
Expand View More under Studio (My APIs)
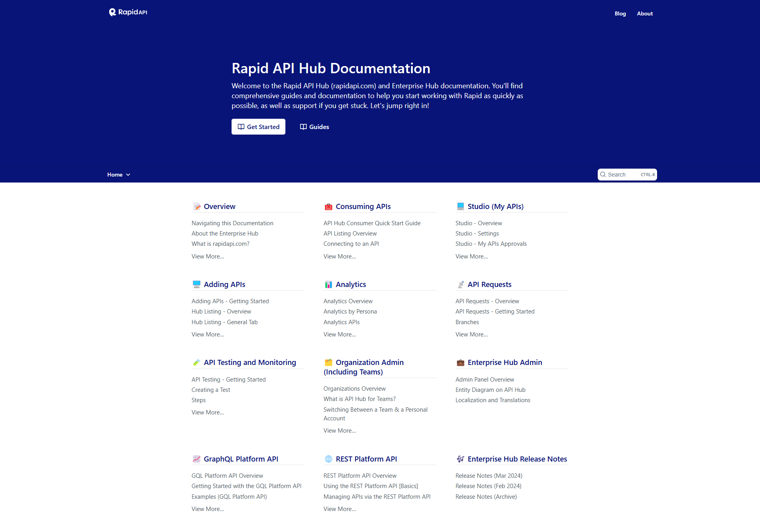pyautogui.click(x=471, y=256)
